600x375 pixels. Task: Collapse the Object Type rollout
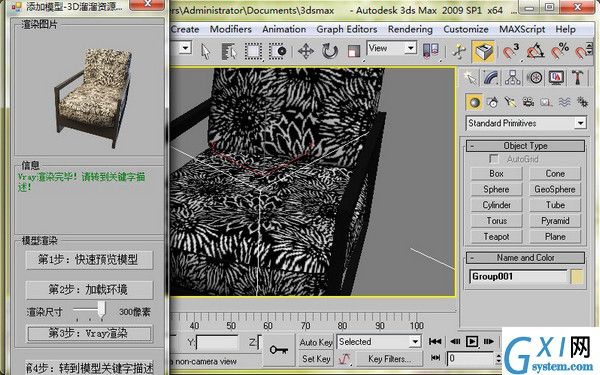[525, 146]
